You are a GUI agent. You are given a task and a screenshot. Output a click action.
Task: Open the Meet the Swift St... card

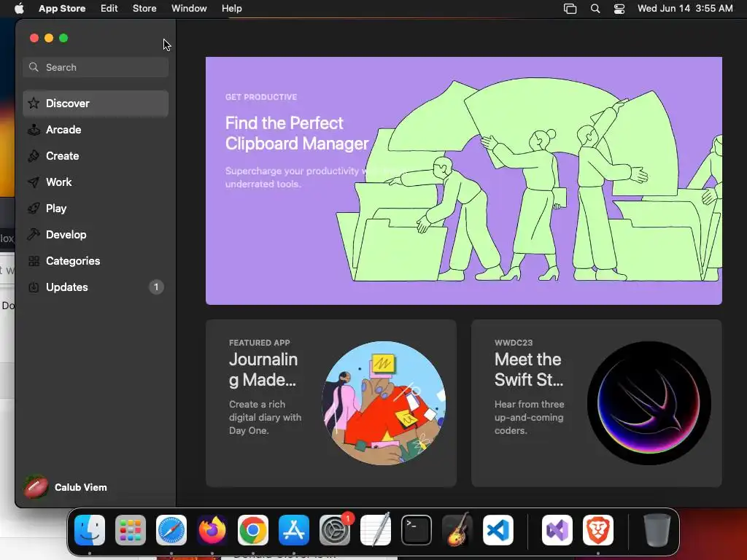[x=597, y=402]
